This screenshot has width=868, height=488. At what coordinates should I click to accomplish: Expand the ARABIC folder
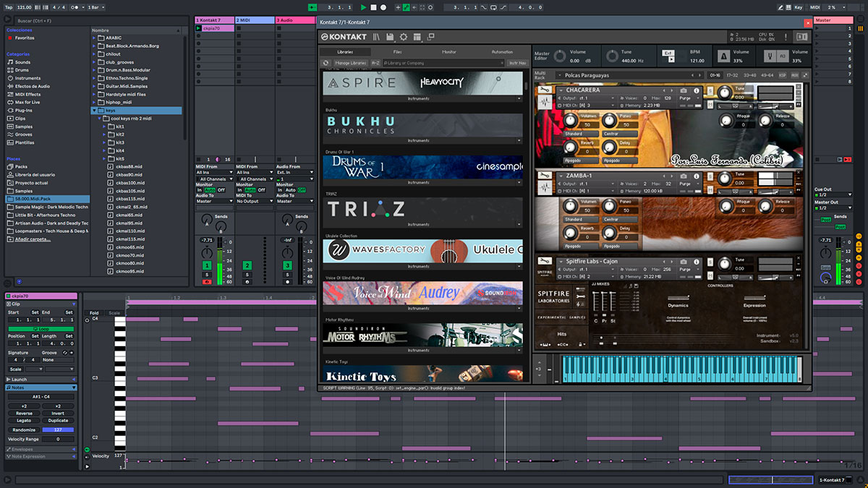click(95, 38)
